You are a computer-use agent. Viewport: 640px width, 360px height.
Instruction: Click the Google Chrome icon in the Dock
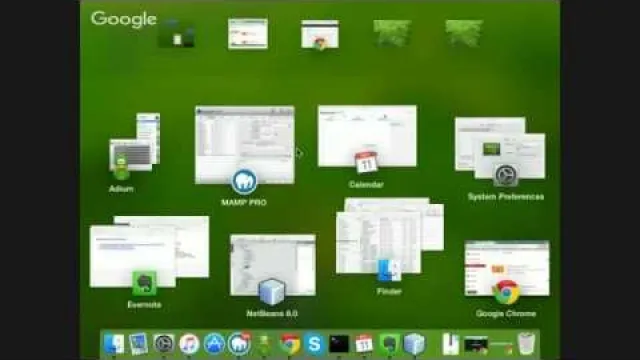click(289, 344)
